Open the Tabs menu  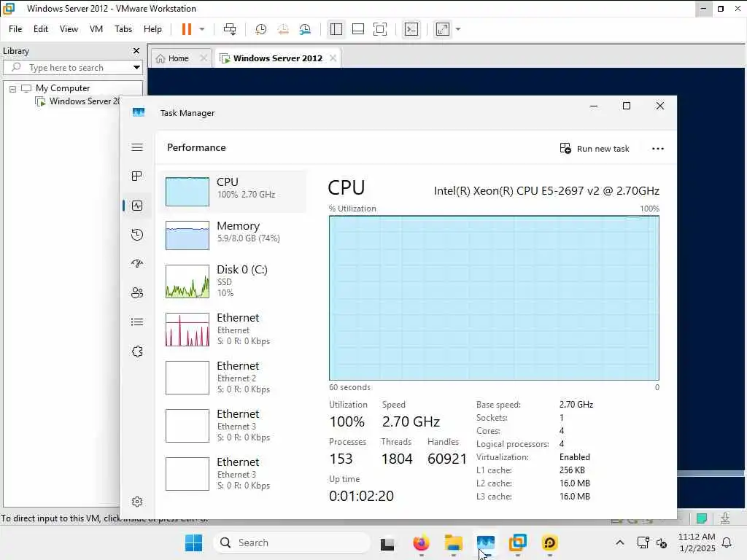pyautogui.click(x=123, y=29)
